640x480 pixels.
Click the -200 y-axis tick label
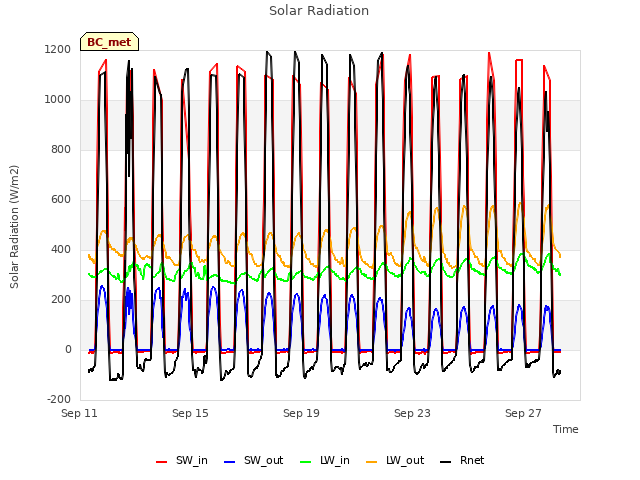[59, 400]
